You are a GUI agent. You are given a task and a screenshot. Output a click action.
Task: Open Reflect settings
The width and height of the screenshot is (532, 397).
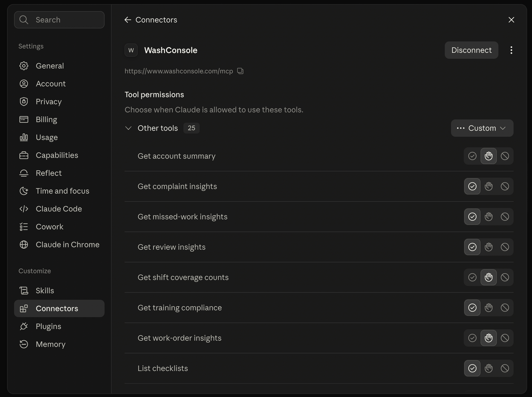[59, 173]
